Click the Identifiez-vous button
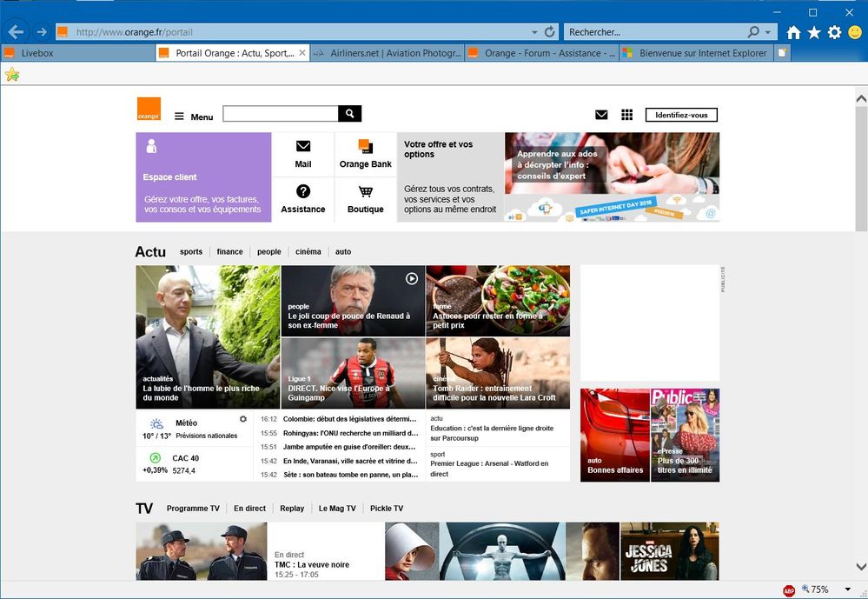The image size is (868, 599). click(681, 115)
